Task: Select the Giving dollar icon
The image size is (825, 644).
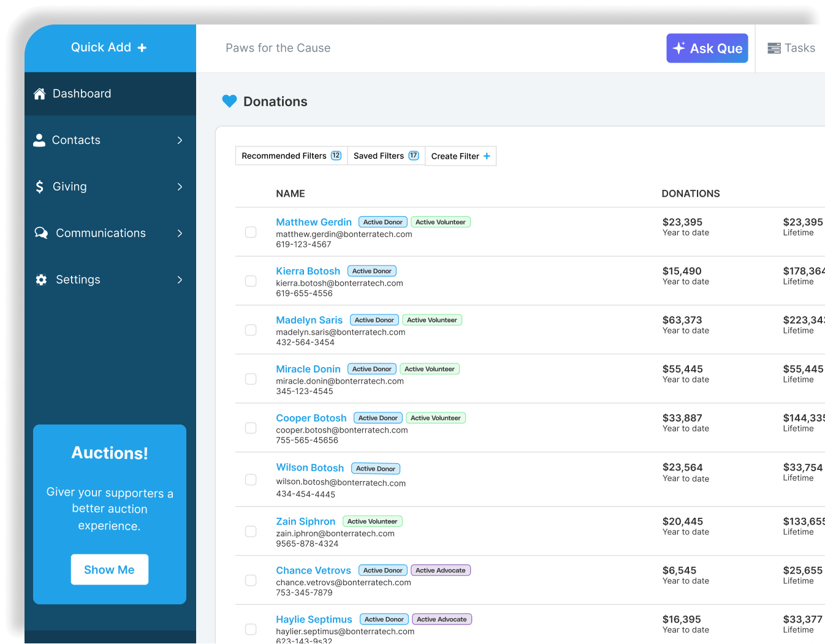Action: tap(39, 186)
